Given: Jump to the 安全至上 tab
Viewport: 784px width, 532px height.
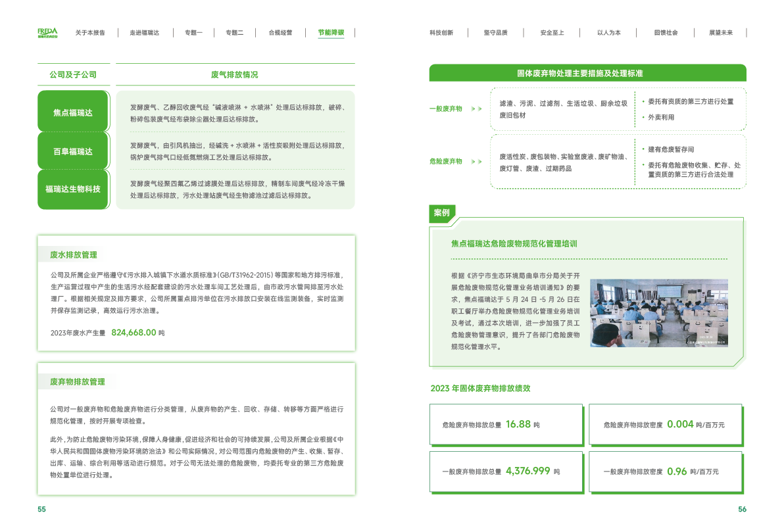Looking at the screenshot, I should point(551,32).
